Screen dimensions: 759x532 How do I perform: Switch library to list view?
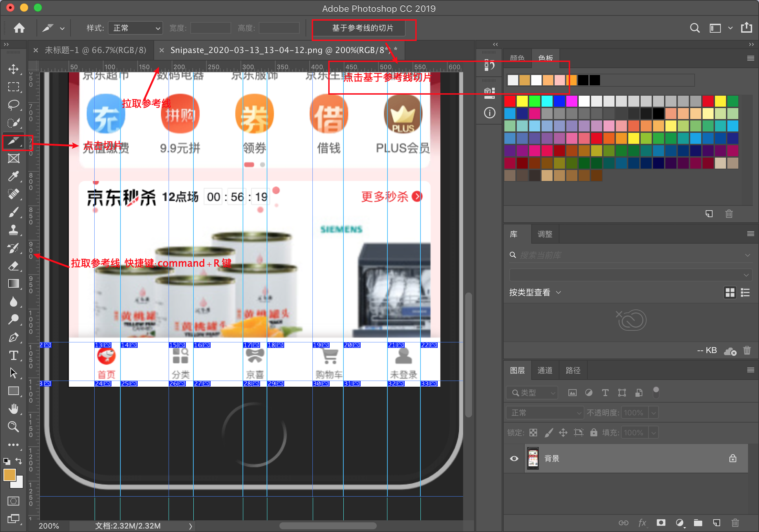745,292
